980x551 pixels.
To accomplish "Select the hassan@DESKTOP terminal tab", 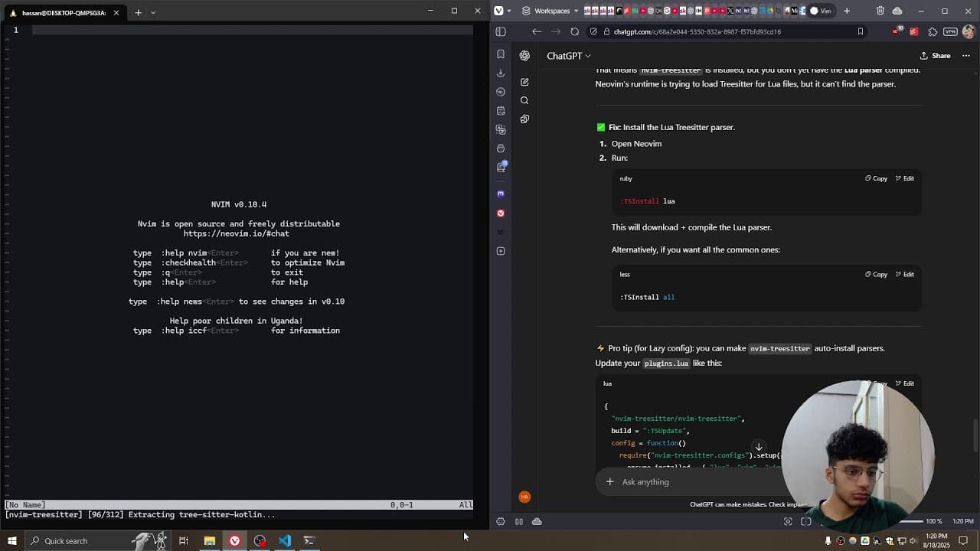I will click(x=64, y=12).
